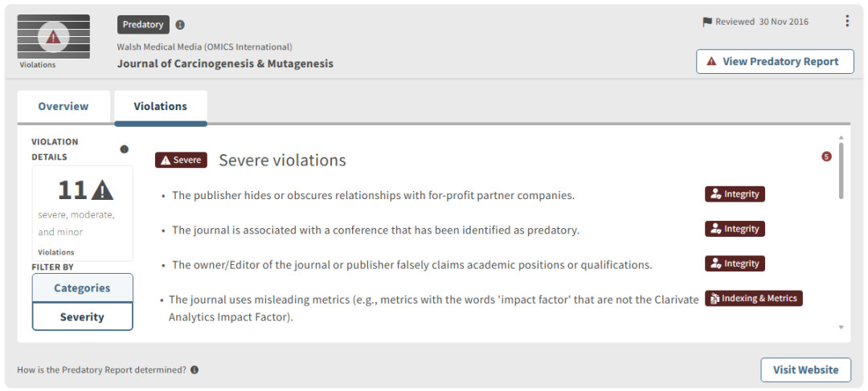Switch to the Overview tab
The image size is (868, 391).
[63, 106]
